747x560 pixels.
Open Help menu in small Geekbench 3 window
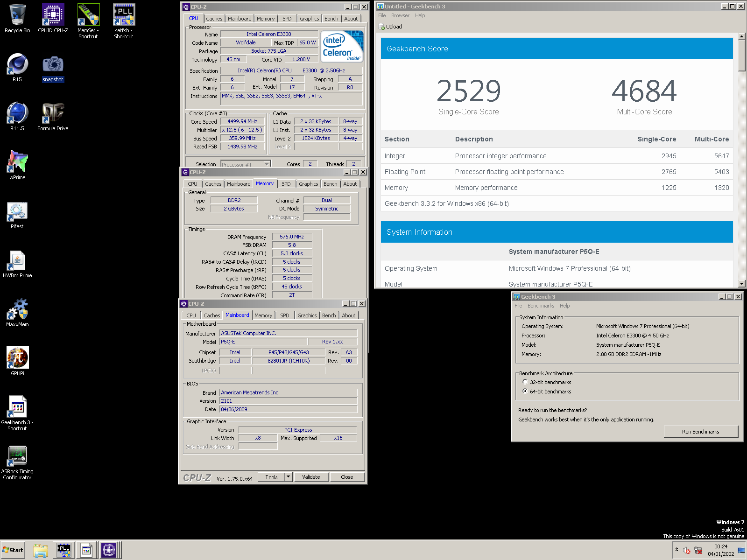(x=565, y=306)
